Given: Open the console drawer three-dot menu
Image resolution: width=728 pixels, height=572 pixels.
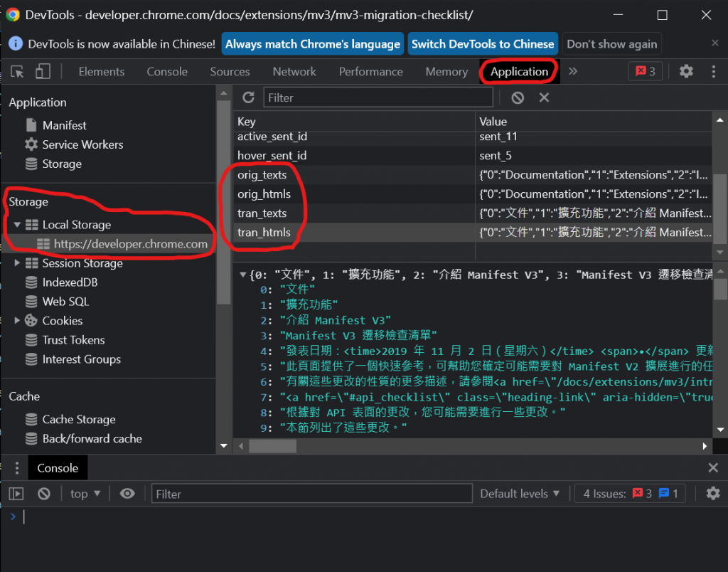Looking at the screenshot, I should tap(17, 468).
